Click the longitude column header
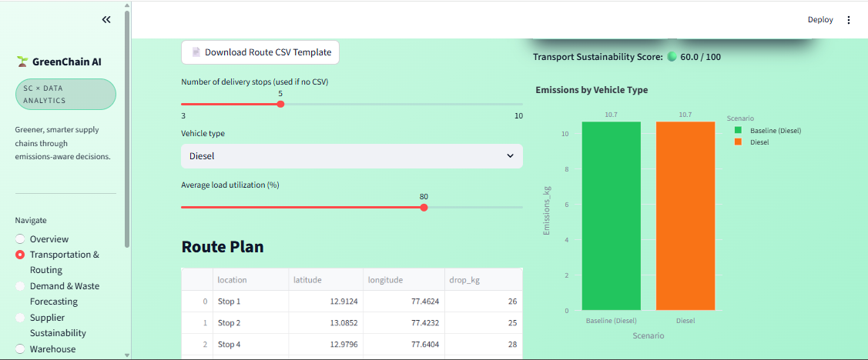 point(404,280)
